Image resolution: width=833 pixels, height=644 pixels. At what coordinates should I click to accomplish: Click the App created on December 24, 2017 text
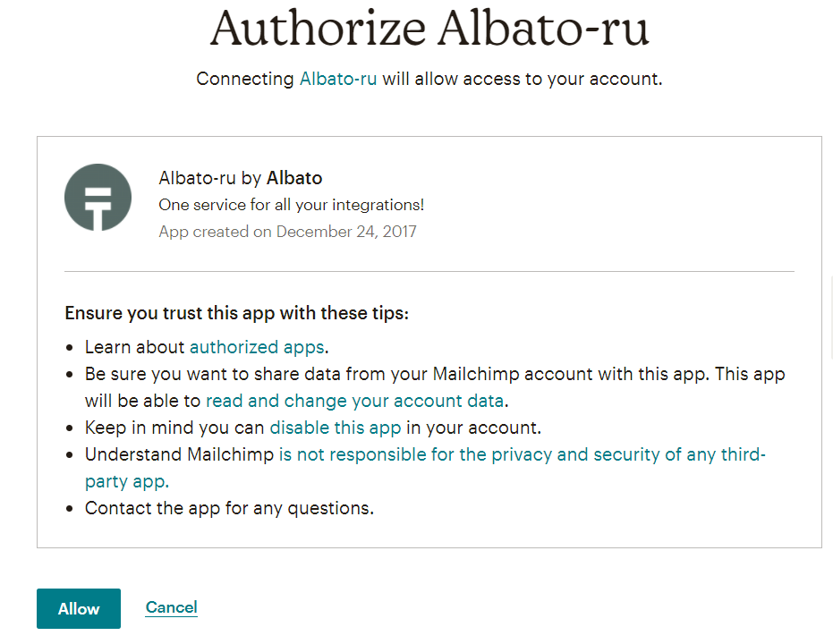(x=287, y=232)
